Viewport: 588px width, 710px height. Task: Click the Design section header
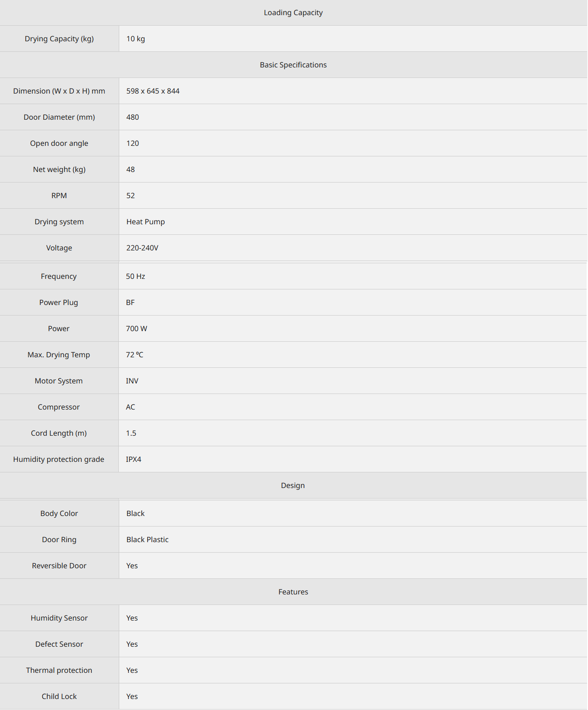tap(293, 485)
